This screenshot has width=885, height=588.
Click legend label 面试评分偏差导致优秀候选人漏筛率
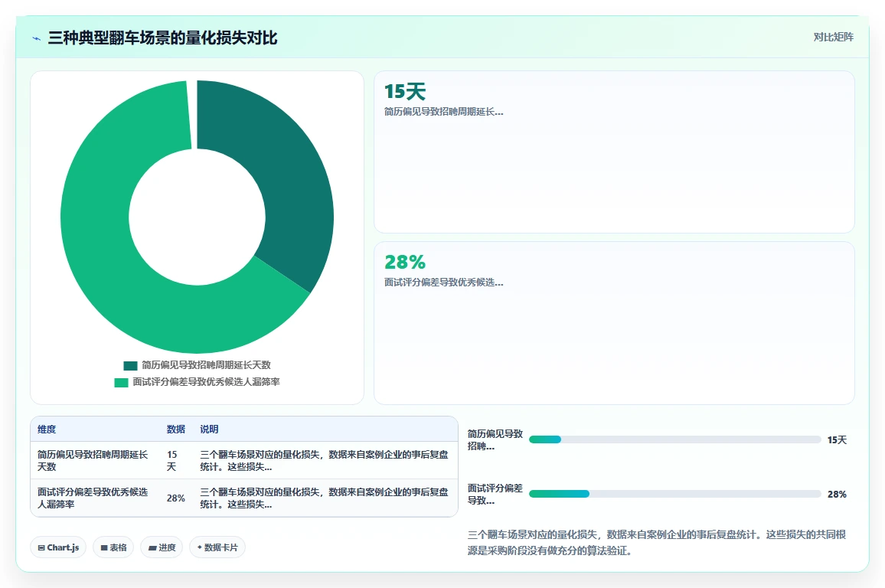coord(206,382)
